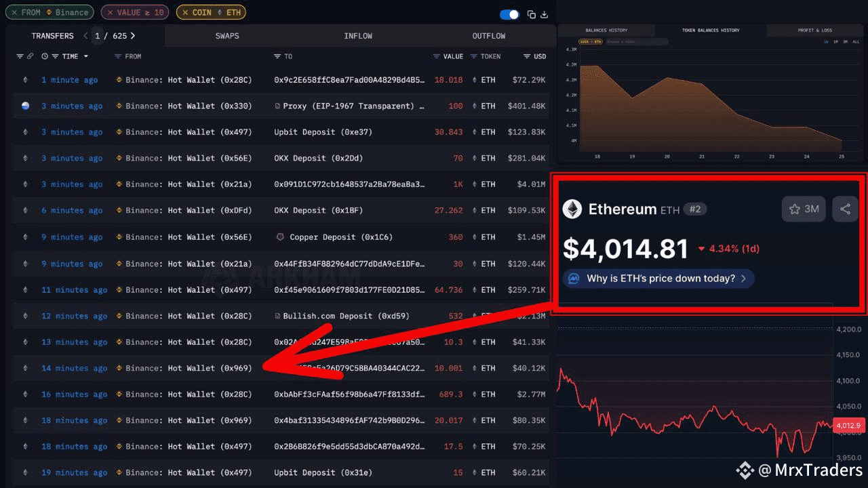The width and height of the screenshot is (868, 488).
Task: Open the TIME sort dropdown arrow
Action: tap(85, 57)
